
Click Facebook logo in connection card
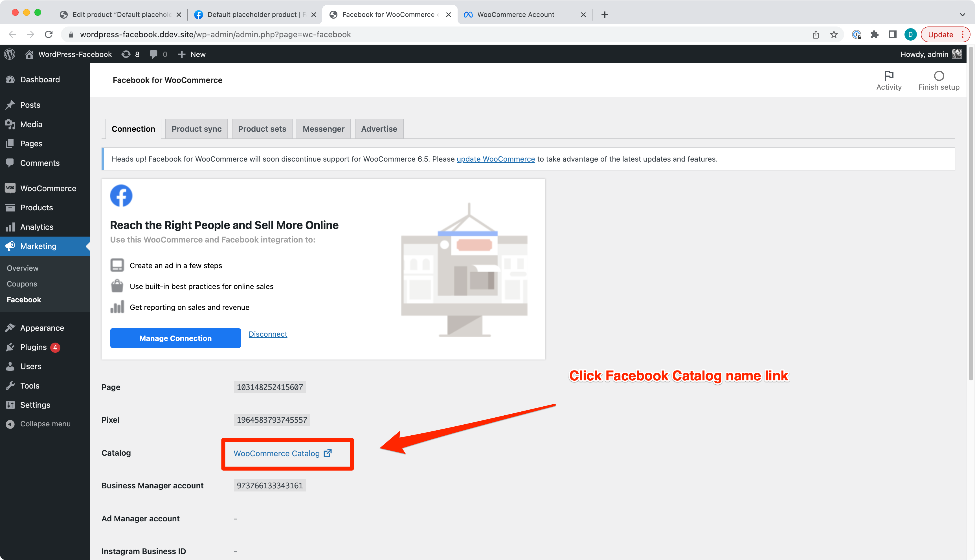121,196
